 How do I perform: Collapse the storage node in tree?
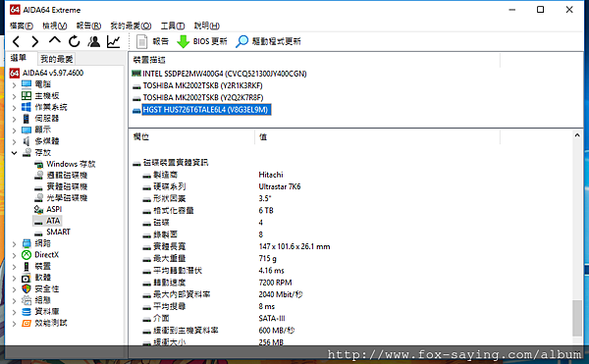14,153
